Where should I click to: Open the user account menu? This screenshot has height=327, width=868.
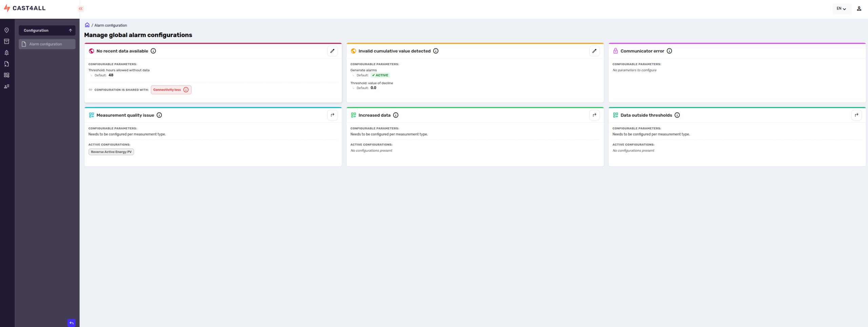(859, 8)
